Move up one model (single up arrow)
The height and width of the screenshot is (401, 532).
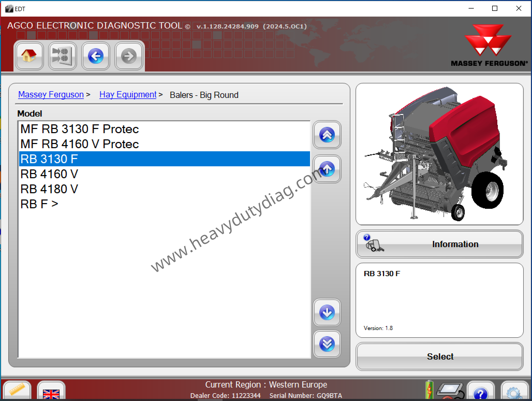(327, 169)
